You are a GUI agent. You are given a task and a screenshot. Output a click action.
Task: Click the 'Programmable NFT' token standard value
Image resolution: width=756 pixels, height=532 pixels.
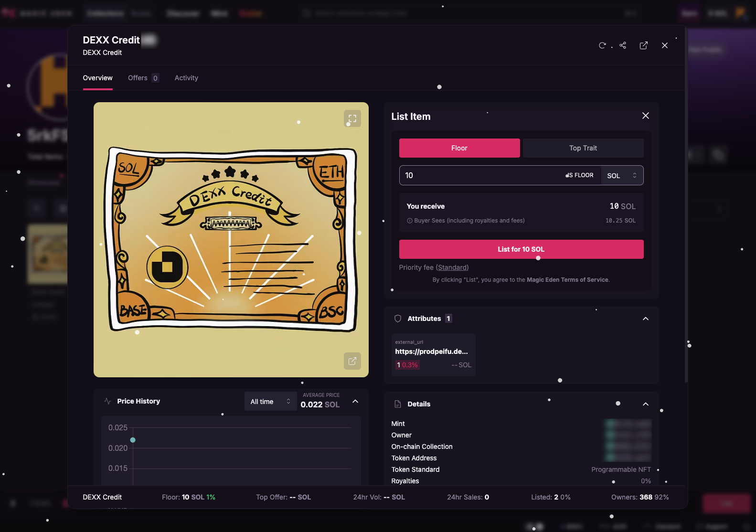pos(621,469)
